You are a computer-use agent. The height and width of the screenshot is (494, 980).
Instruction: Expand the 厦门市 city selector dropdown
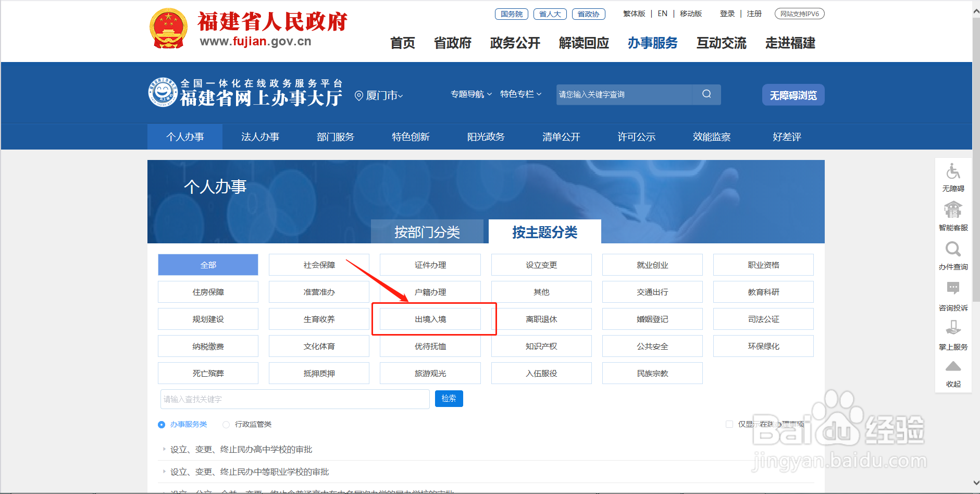(380, 95)
